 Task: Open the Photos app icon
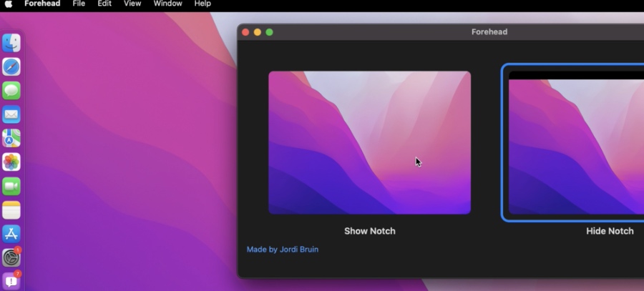tap(11, 162)
